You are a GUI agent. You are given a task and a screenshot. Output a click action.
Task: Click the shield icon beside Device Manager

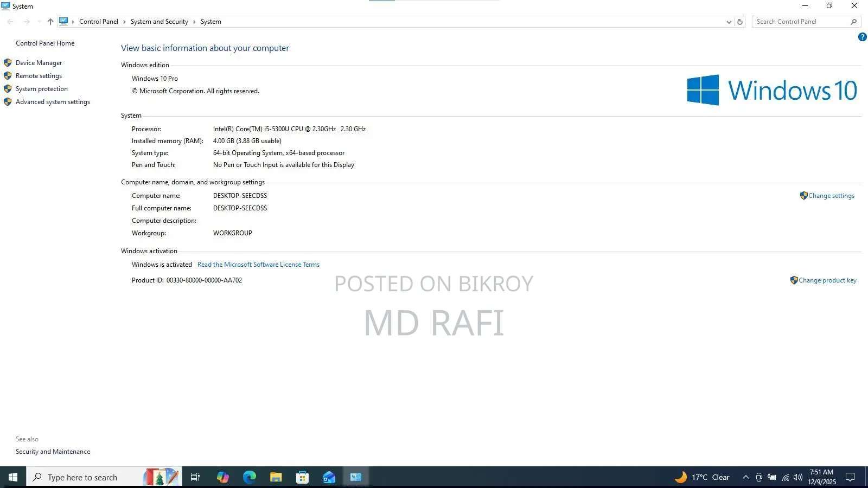pyautogui.click(x=8, y=63)
